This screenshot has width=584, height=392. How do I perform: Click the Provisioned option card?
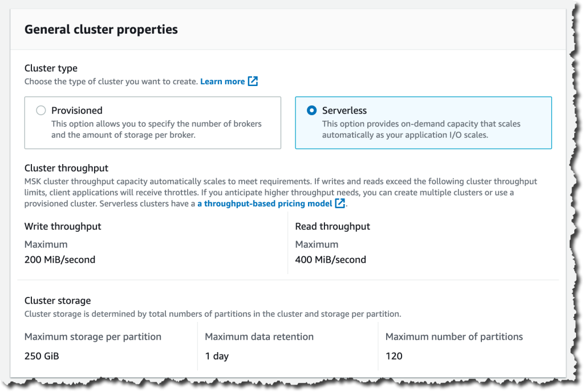coord(153,122)
